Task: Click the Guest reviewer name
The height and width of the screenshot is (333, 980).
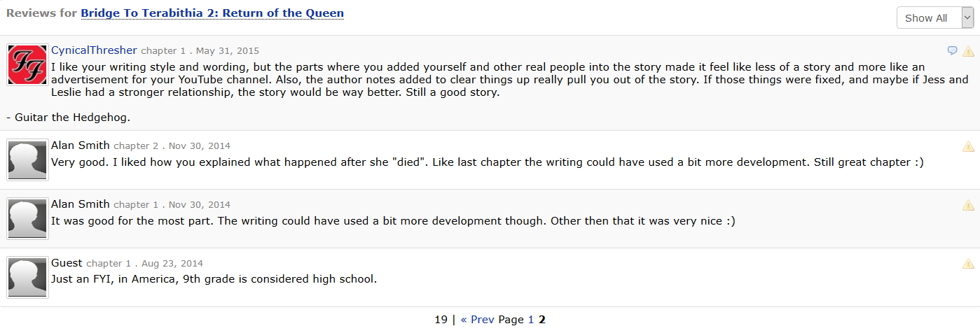Action: point(67,263)
